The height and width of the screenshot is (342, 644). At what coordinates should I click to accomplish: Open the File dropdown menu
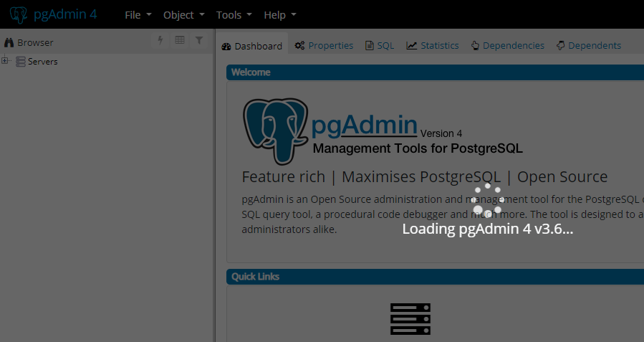138,15
